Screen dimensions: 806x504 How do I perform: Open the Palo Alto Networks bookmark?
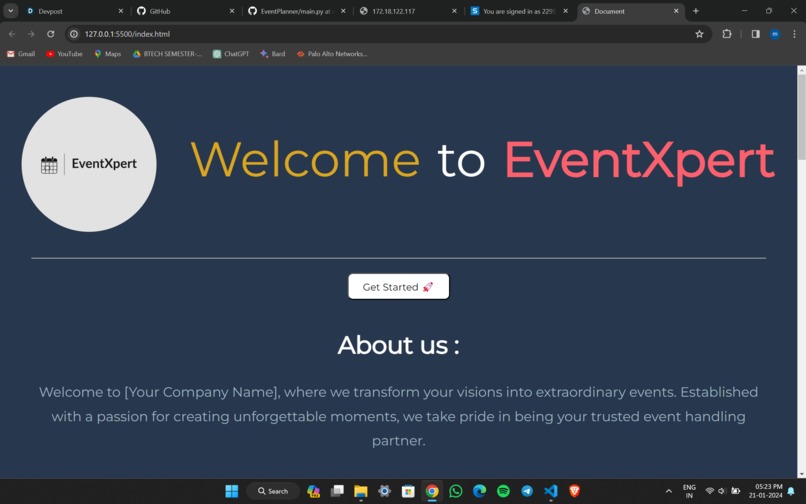[x=332, y=53]
